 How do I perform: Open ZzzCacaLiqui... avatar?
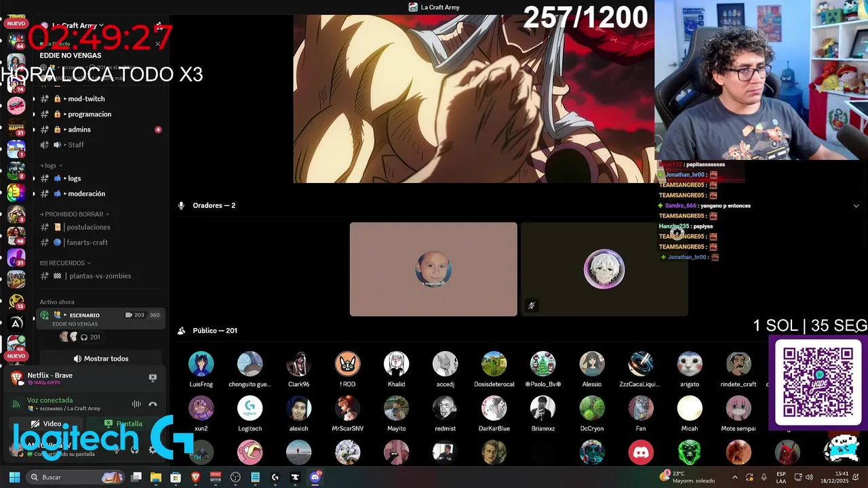640,364
